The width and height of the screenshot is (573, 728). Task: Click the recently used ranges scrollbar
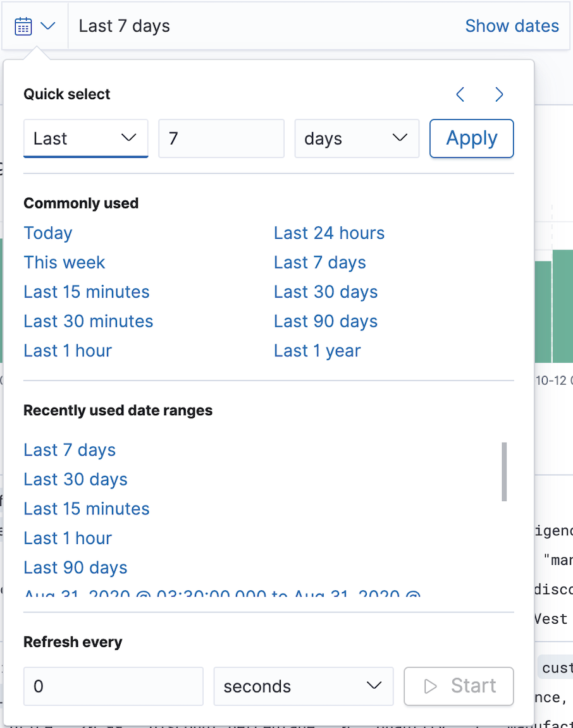[504, 471]
